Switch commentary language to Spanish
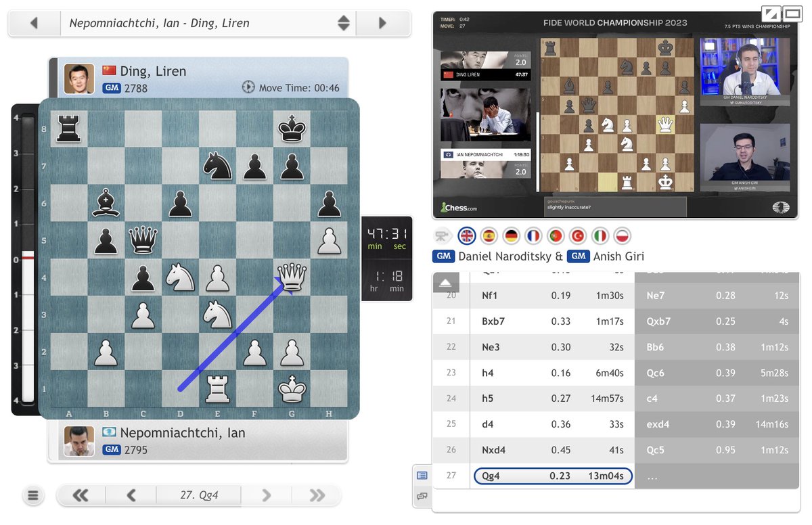 489,236
